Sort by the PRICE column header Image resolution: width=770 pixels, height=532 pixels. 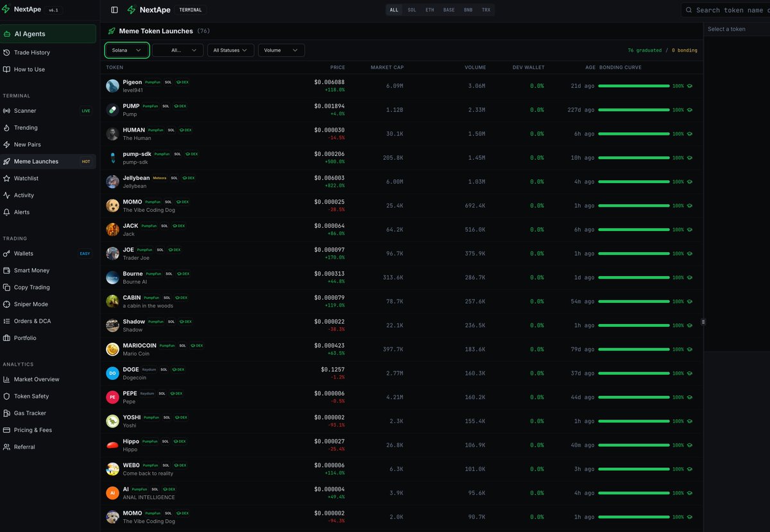(x=338, y=67)
